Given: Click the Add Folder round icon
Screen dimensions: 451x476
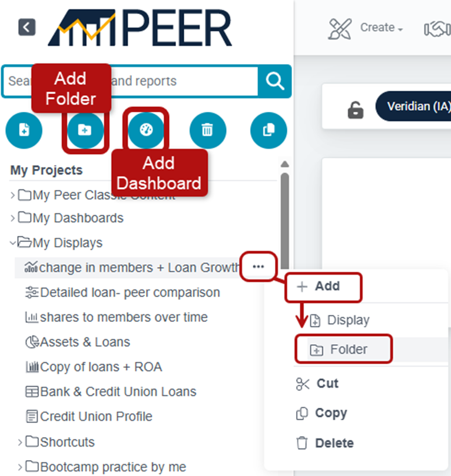Looking at the screenshot, I should click(85, 130).
